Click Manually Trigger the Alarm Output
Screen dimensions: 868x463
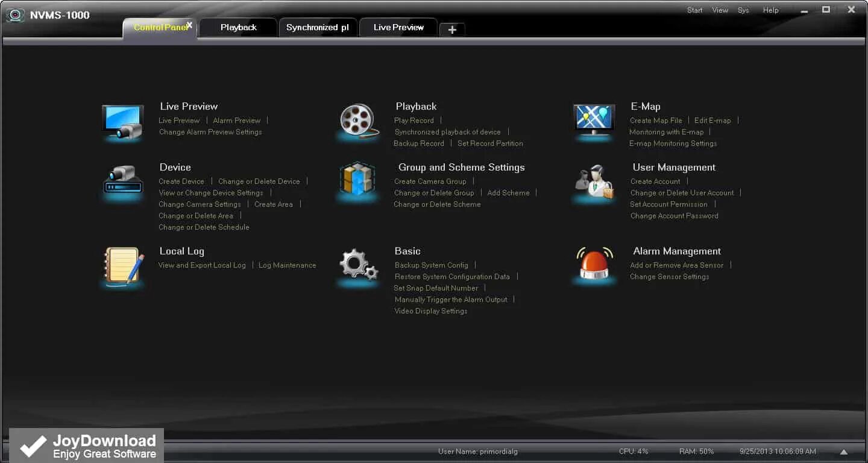coord(451,300)
